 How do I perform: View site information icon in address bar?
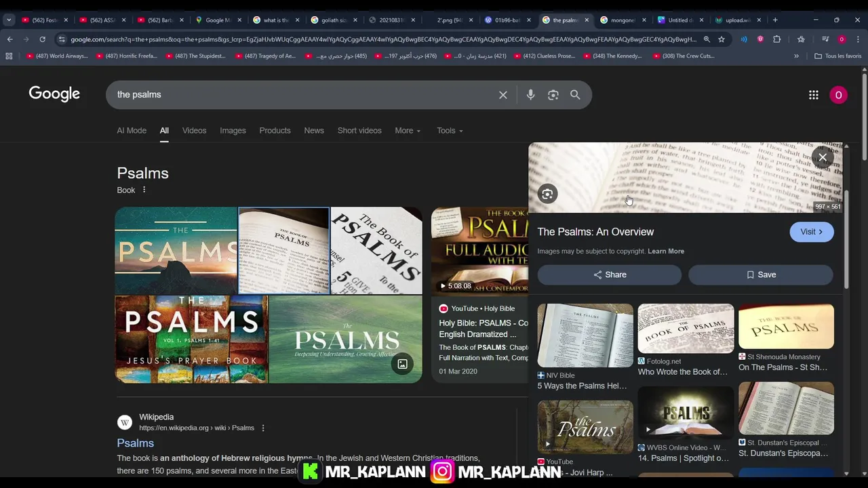(62, 39)
